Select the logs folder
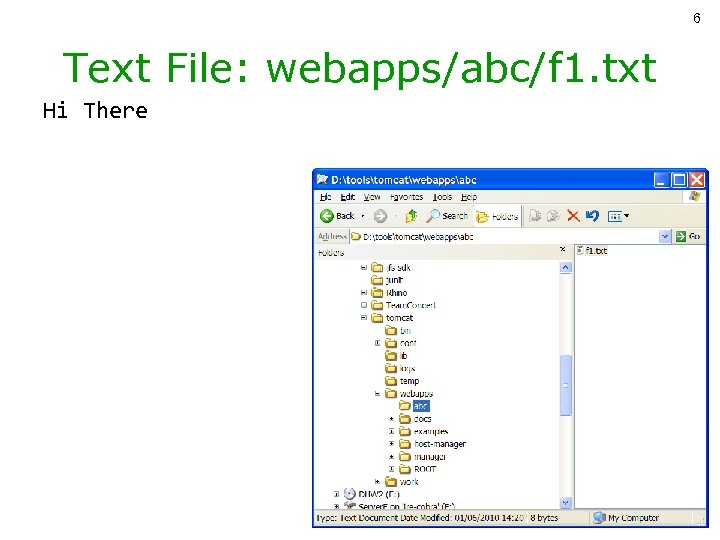 pos(400,368)
